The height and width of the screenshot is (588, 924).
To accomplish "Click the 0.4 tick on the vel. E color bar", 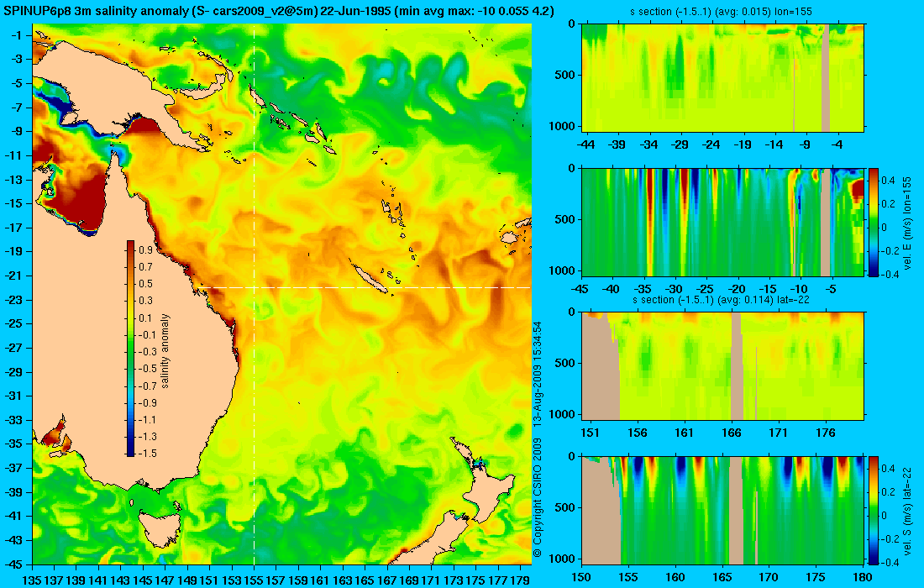I will [890, 179].
